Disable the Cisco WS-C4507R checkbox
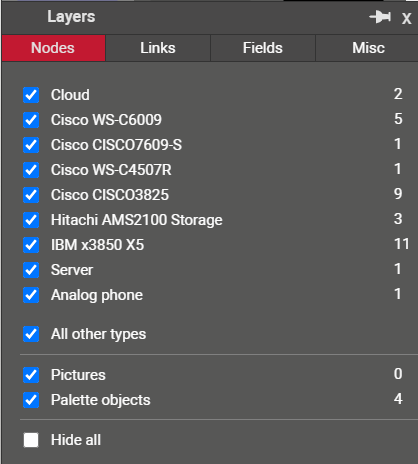Screen dimensions: 418x464 coord(31,170)
